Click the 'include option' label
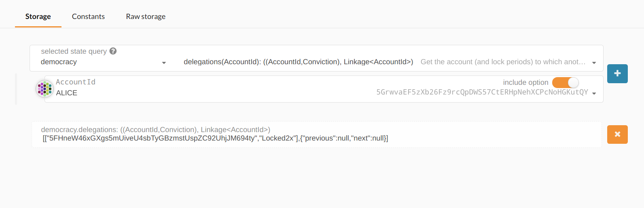Image resolution: width=644 pixels, height=208 pixels. (525, 82)
